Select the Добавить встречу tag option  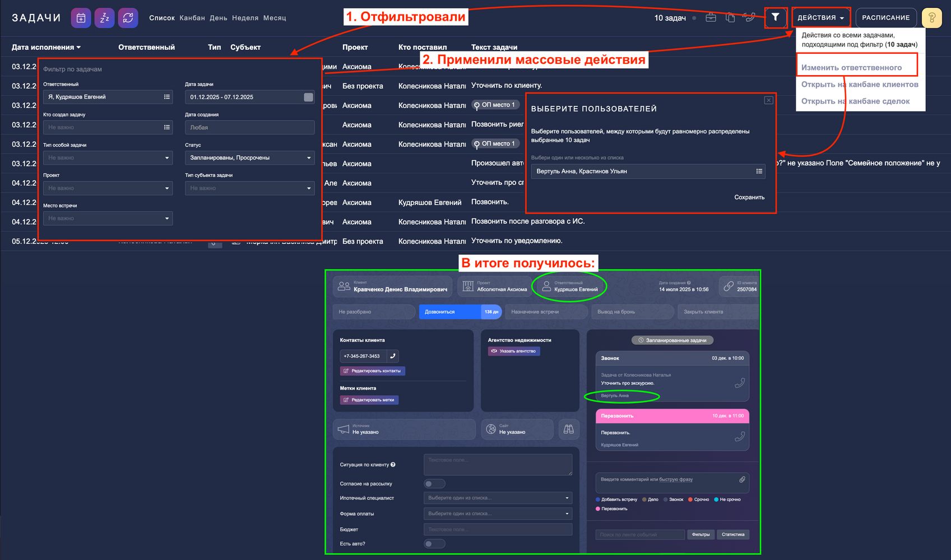[x=616, y=500]
